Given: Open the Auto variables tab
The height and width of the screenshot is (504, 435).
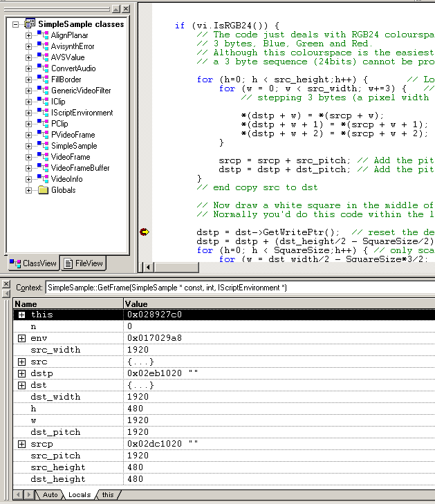Looking at the screenshot, I should pos(50,495).
